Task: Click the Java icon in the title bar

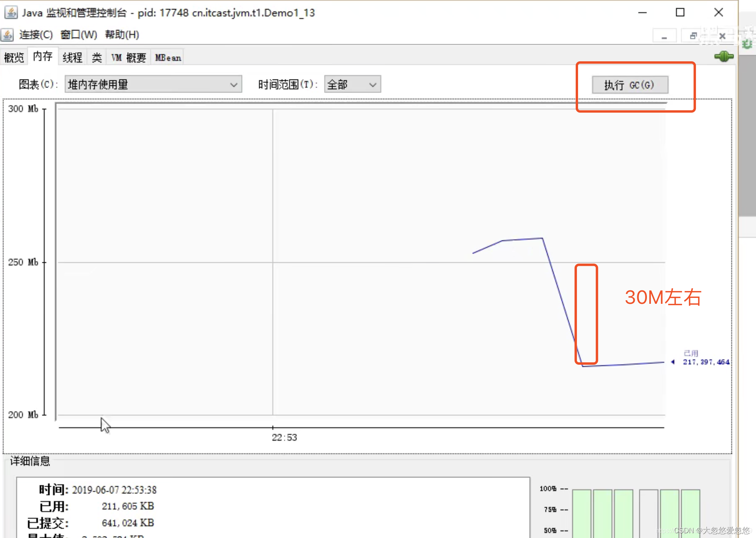Action: [11, 13]
